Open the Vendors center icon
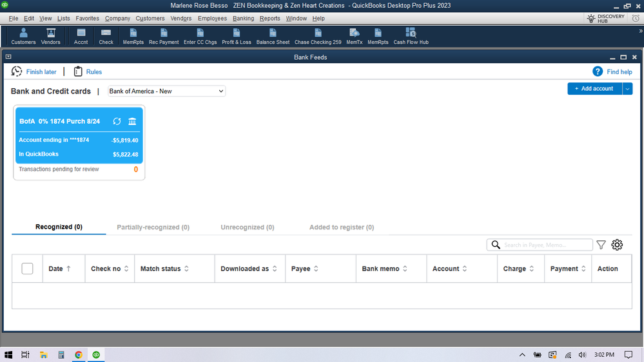The width and height of the screenshot is (644, 362). [x=50, y=36]
